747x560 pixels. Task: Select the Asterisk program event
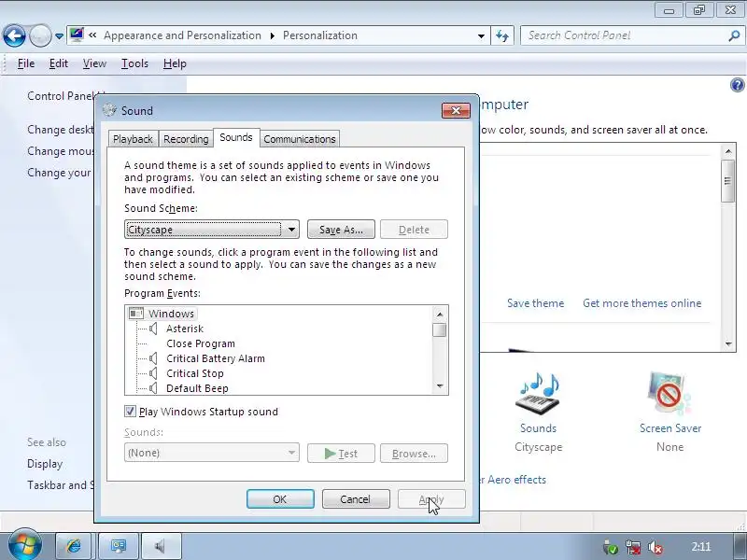pyautogui.click(x=184, y=329)
